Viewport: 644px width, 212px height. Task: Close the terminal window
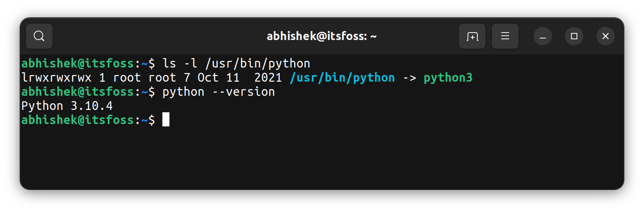(606, 36)
